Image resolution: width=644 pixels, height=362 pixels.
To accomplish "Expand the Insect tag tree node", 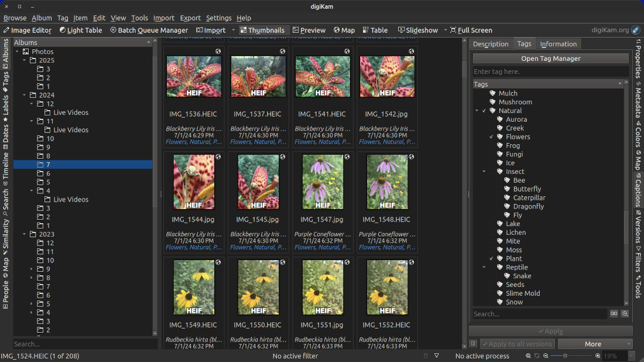I will pos(484,171).
